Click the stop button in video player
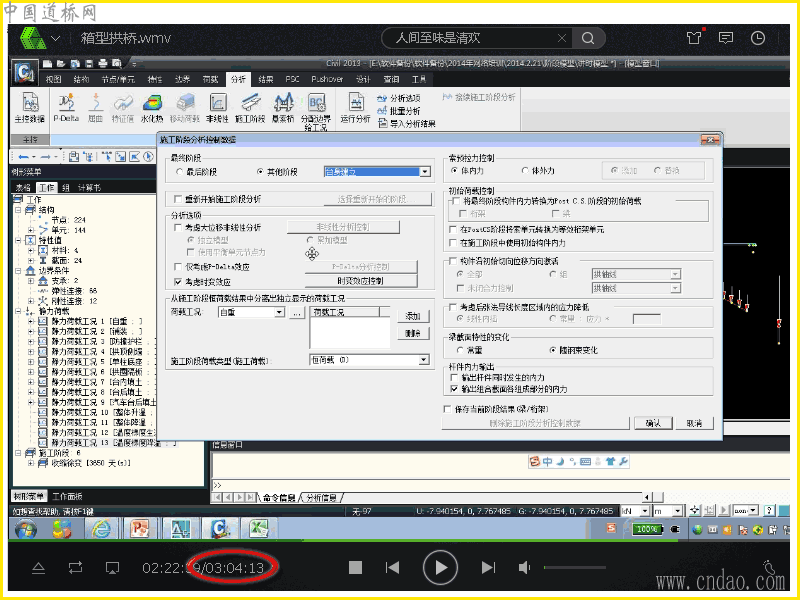This screenshot has width=800, height=600. [x=355, y=568]
